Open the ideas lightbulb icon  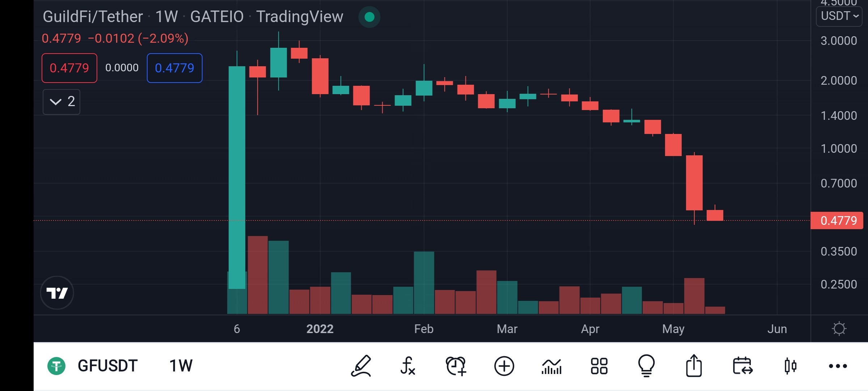tap(646, 366)
